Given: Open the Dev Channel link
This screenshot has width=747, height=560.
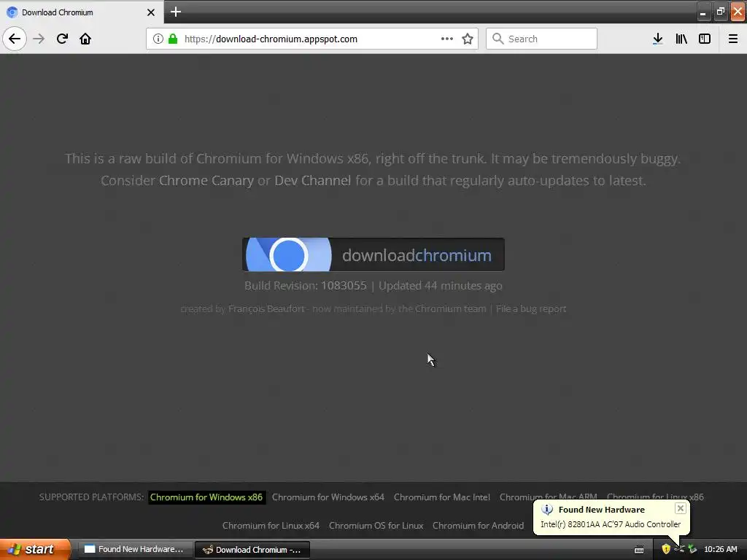Looking at the screenshot, I should [x=312, y=181].
